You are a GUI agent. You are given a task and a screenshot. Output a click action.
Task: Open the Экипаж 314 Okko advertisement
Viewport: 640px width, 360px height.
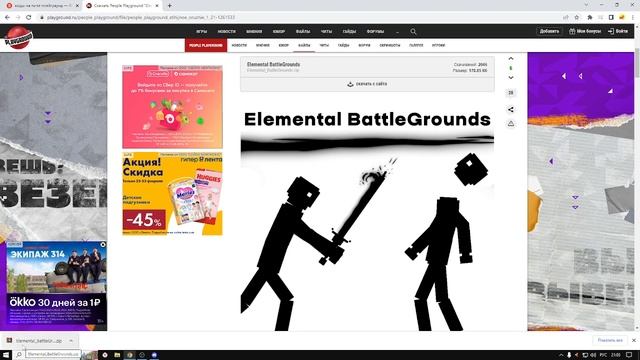pyautogui.click(x=56, y=284)
